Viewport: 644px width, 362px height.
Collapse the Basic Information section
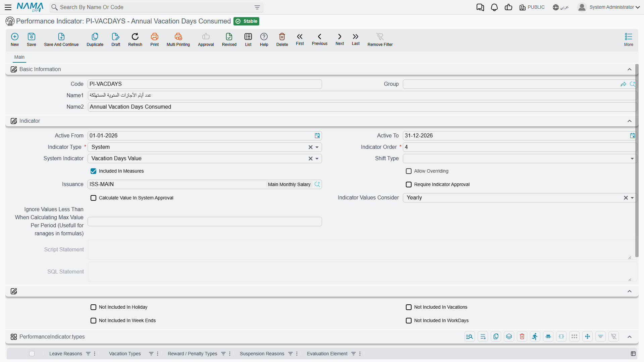pos(630,69)
